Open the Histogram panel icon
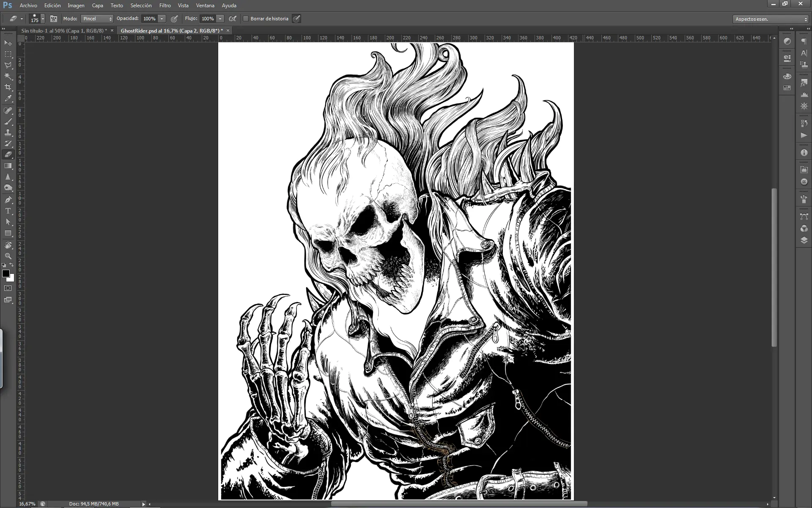Image resolution: width=812 pixels, height=508 pixels. tap(804, 94)
